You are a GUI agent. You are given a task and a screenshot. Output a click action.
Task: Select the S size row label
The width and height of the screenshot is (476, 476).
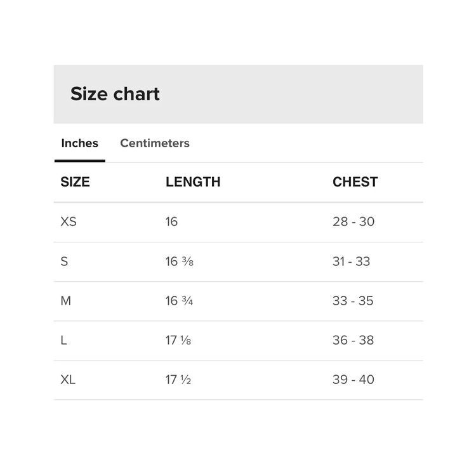coord(64,261)
